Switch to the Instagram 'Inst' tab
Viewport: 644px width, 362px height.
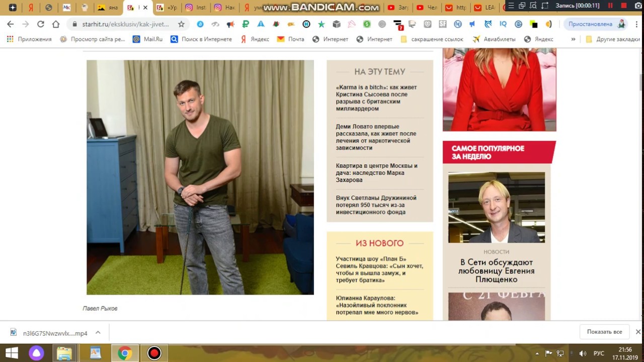point(195,8)
